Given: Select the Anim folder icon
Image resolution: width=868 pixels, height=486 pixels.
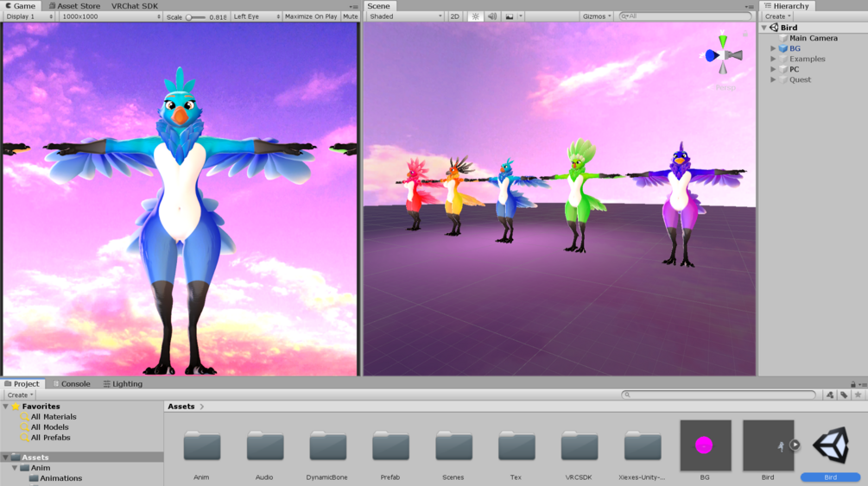Looking at the screenshot, I should pyautogui.click(x=202, y=446).
